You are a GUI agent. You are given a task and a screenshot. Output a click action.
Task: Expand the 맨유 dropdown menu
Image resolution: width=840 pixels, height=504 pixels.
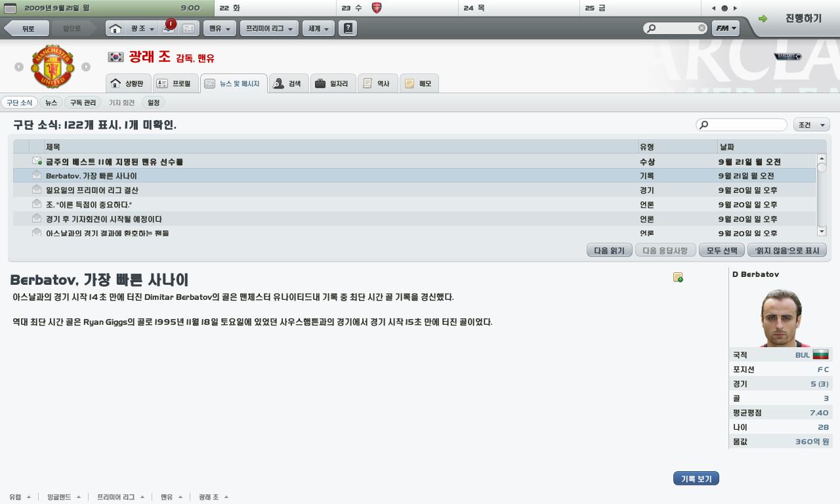(x=220, y=29)
